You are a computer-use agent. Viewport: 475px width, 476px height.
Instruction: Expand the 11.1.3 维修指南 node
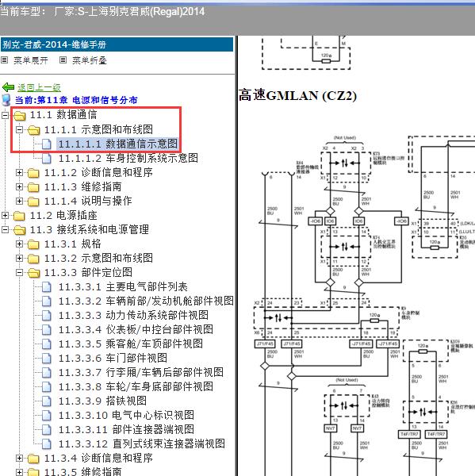(x=19, y=186)
